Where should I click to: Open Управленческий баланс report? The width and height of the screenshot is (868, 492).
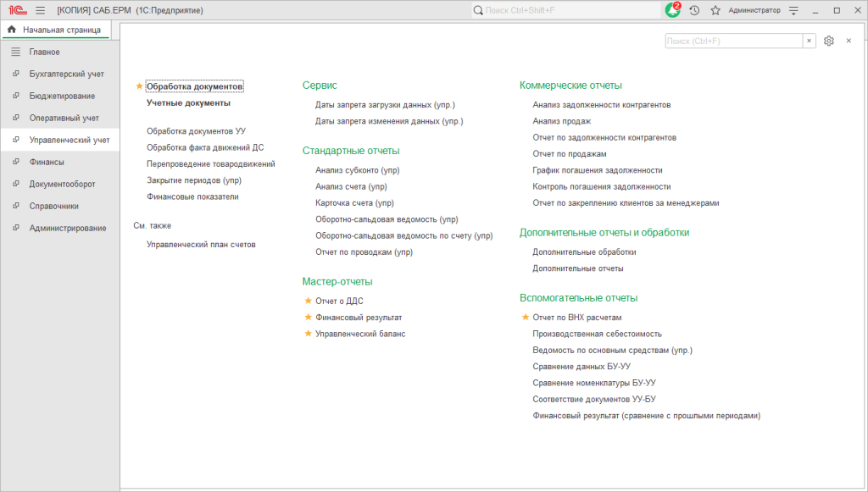[x=359, y=334]
